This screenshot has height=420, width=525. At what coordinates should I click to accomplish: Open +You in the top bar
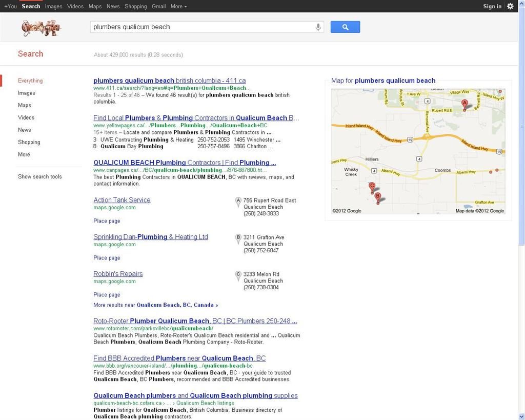point(10,6)
